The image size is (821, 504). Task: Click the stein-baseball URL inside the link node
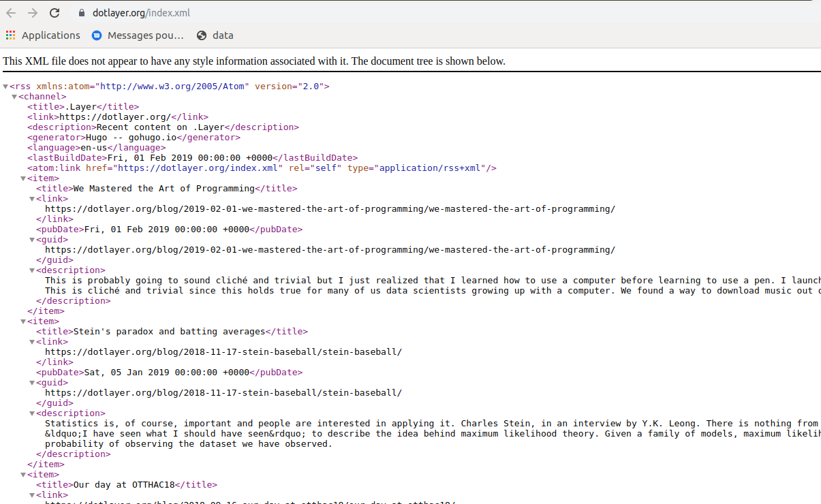(x=223, y=352)
